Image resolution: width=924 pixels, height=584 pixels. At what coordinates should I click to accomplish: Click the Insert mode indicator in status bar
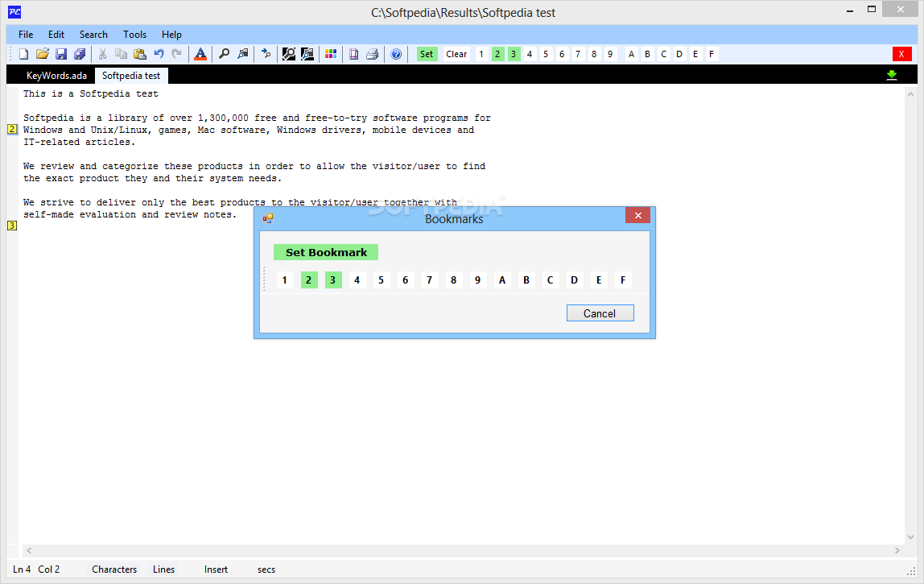click(217, 570)
